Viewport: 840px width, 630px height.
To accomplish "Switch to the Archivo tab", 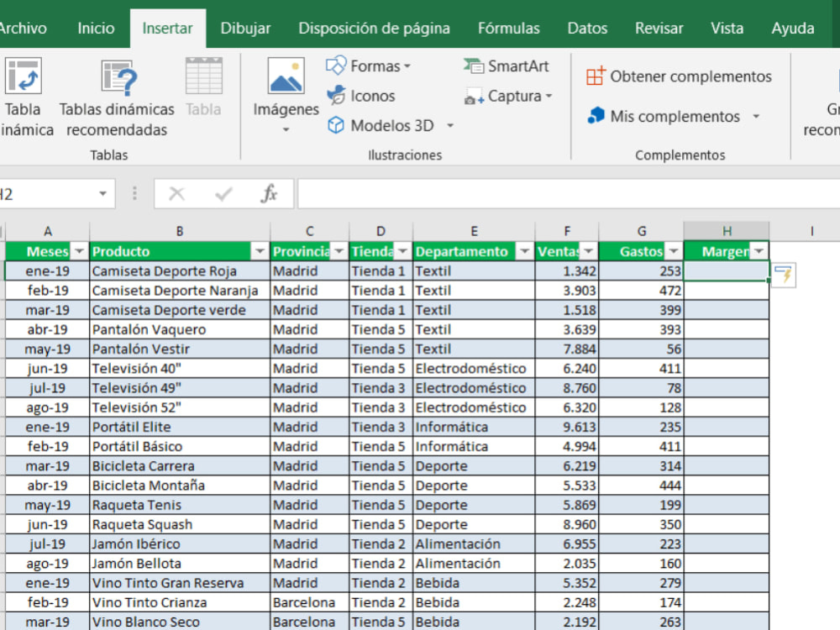I will (x=23, y=28).
